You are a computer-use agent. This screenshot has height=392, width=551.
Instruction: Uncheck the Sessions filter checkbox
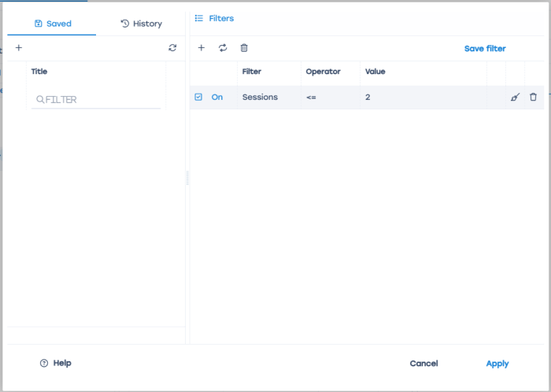198,97
